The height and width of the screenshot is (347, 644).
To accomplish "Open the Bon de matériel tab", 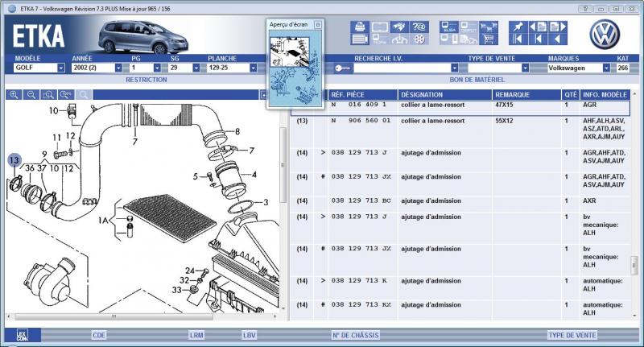I will [x=477, y=80].
